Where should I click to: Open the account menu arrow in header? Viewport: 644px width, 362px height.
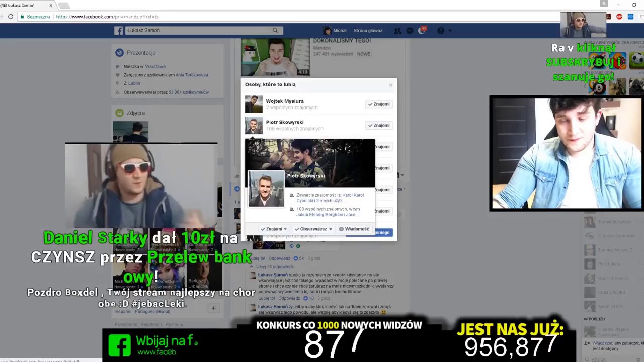tap(451, 31)
